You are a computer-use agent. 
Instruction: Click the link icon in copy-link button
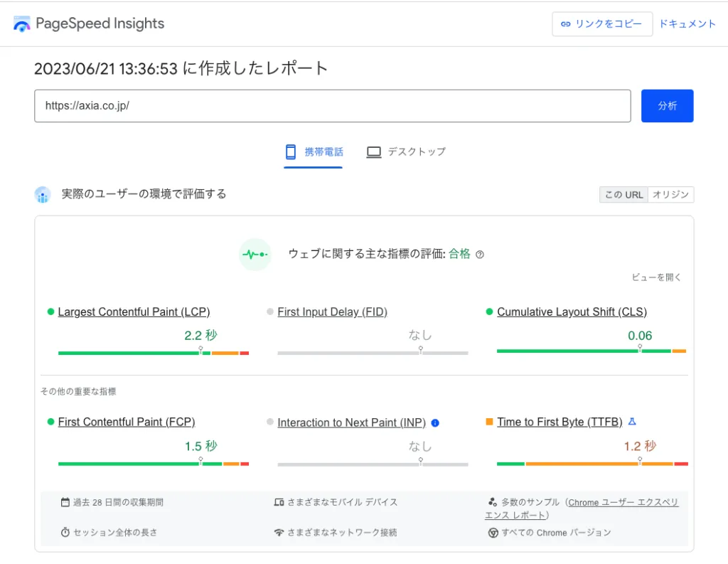coord(565,24)
